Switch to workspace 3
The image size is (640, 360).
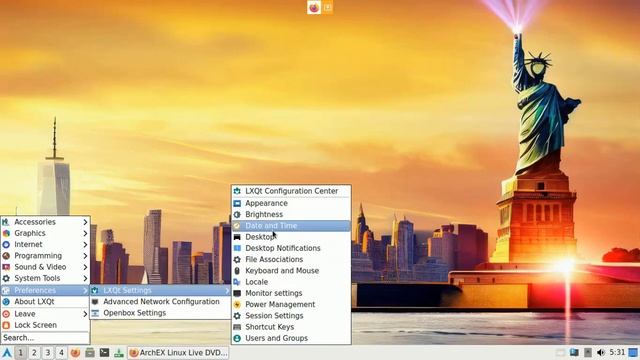pyautogui.click(x=48, y=352)
